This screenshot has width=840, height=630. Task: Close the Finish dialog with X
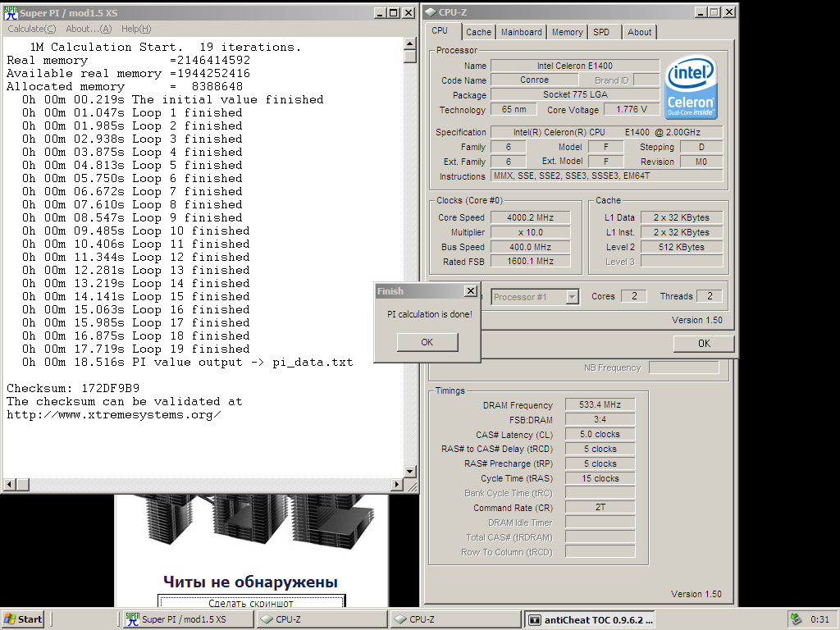470,291
